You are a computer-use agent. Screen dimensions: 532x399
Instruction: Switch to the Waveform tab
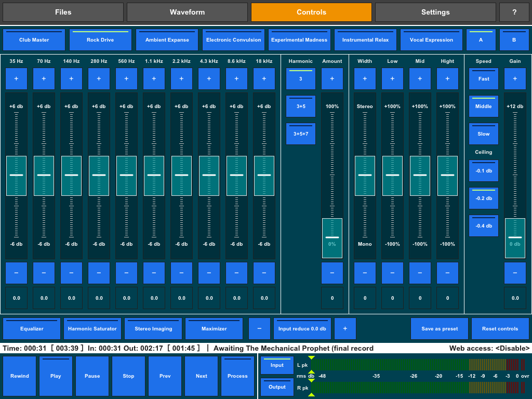tap(187, 11)
